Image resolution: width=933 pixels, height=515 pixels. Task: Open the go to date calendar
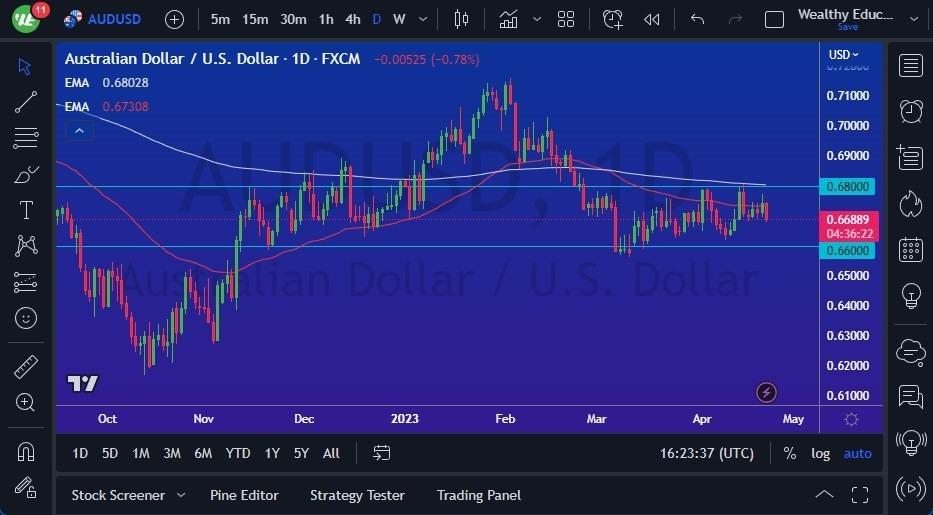coord(381,454)
